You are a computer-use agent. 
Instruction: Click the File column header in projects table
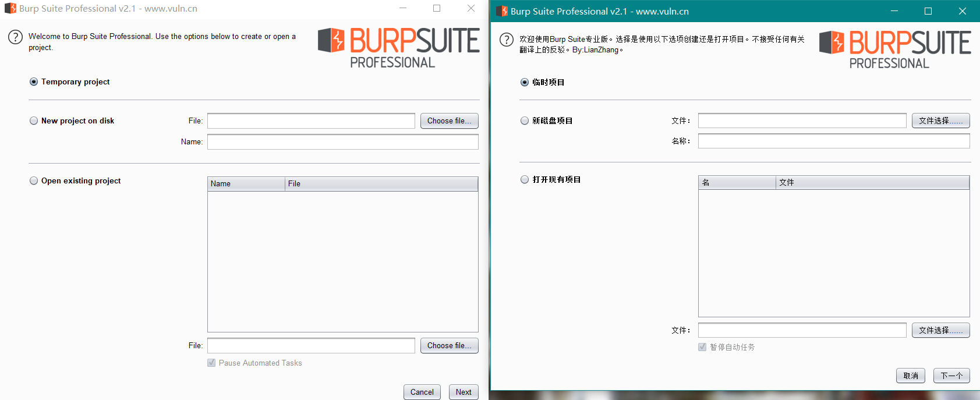pyautogui.click(x=381, y=184)
